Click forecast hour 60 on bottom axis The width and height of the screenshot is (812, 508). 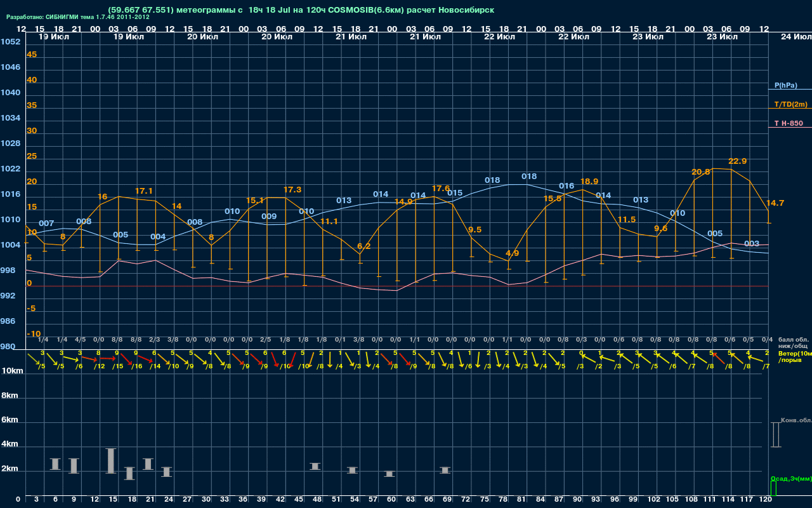point(393,500)
